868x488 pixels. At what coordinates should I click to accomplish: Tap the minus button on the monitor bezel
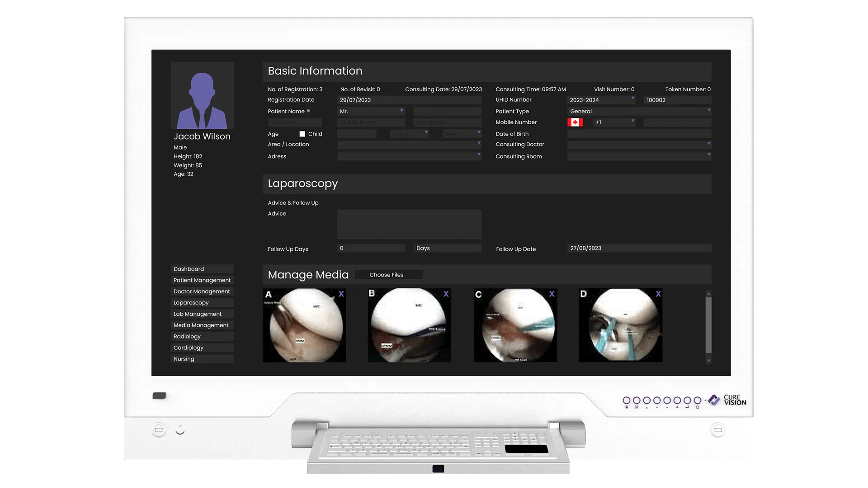667,400
